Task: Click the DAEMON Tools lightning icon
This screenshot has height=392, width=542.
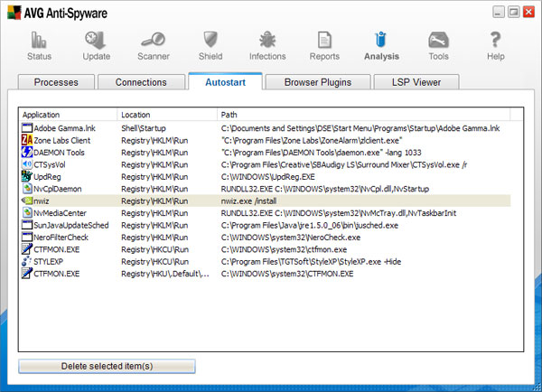Action: click(x=26, y=152)
